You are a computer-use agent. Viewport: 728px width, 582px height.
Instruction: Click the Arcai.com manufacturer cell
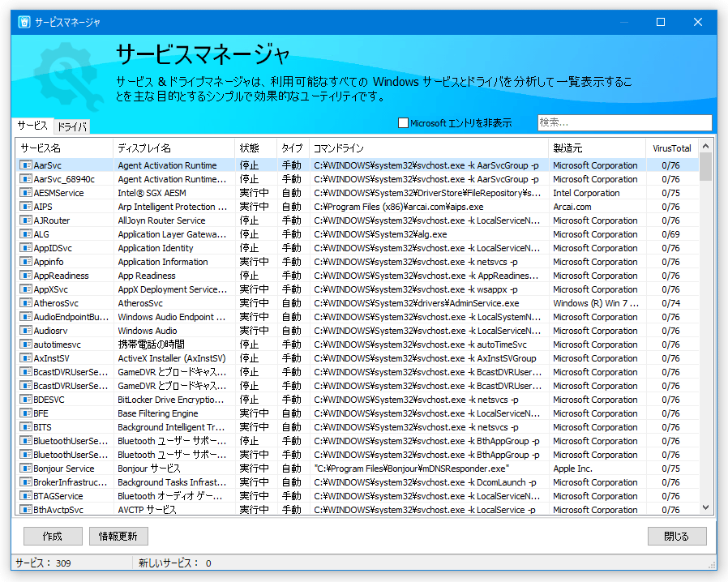pos(572,207)
